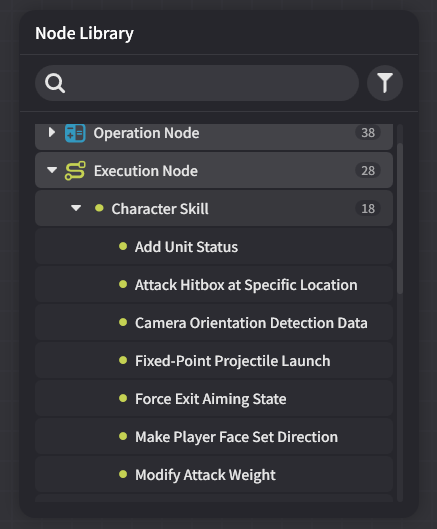Click the magnifier search icon
This screenshot has width=437, height=529.
[x=55, y=83]
